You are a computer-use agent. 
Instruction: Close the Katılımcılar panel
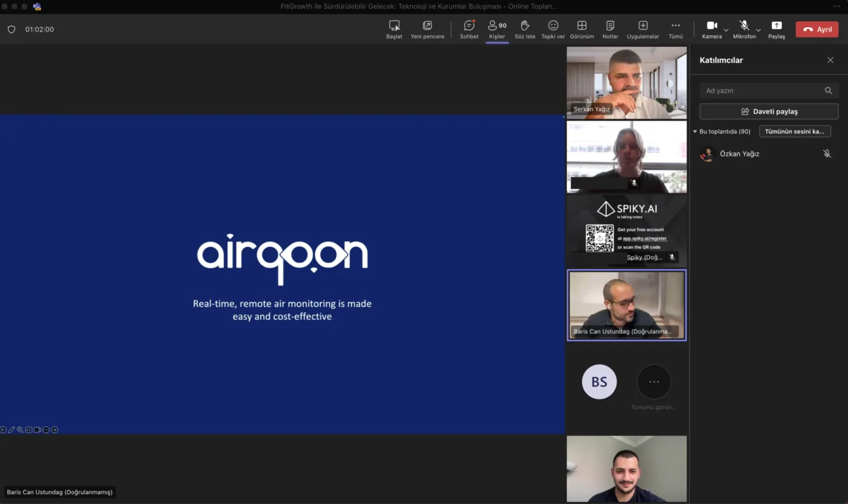(x=830, y=60)
